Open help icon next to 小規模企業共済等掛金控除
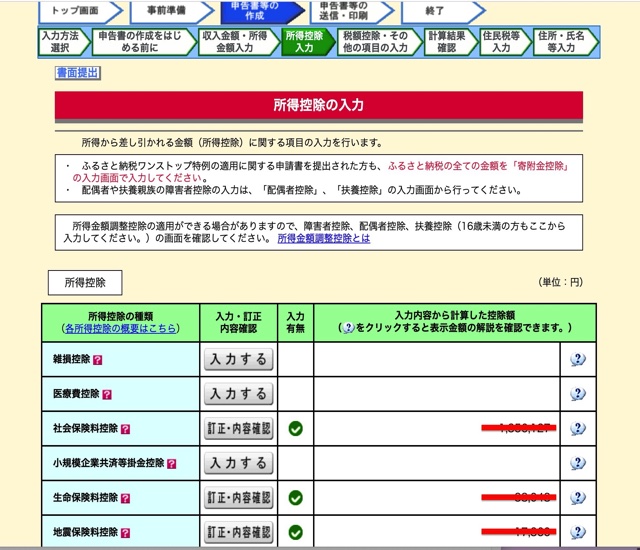Viewport: 640px width, 550px height. [171, 464]
